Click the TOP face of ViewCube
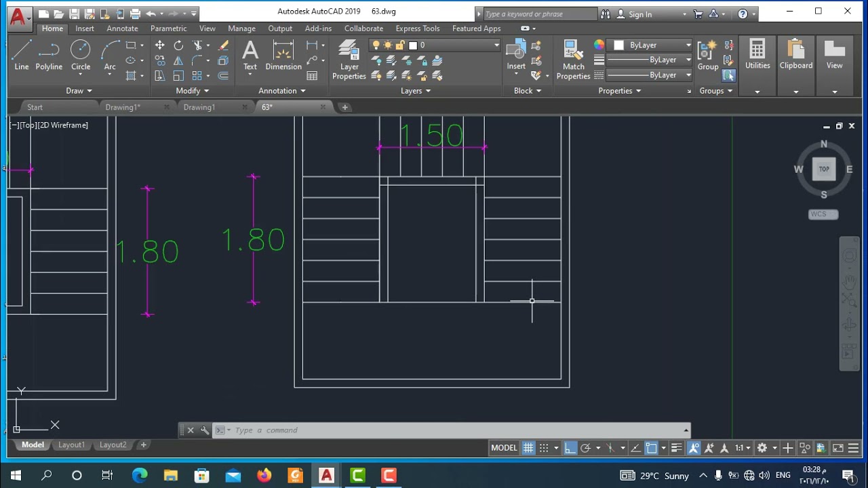 point(824,169)
